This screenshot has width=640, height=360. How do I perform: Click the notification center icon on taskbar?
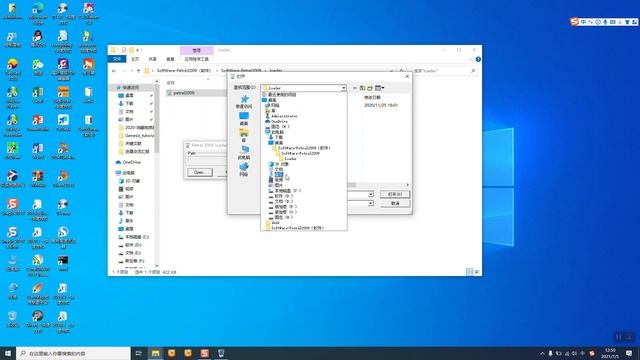coord(629,353)
